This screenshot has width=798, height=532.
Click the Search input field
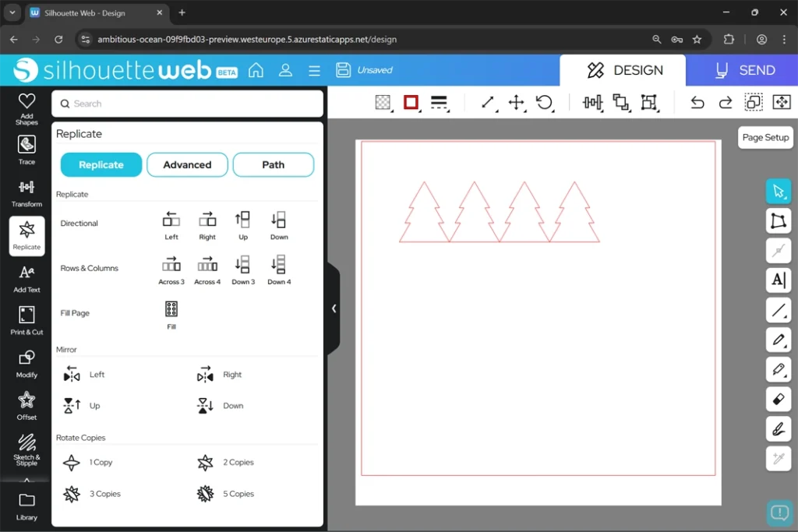click(187, 104)
